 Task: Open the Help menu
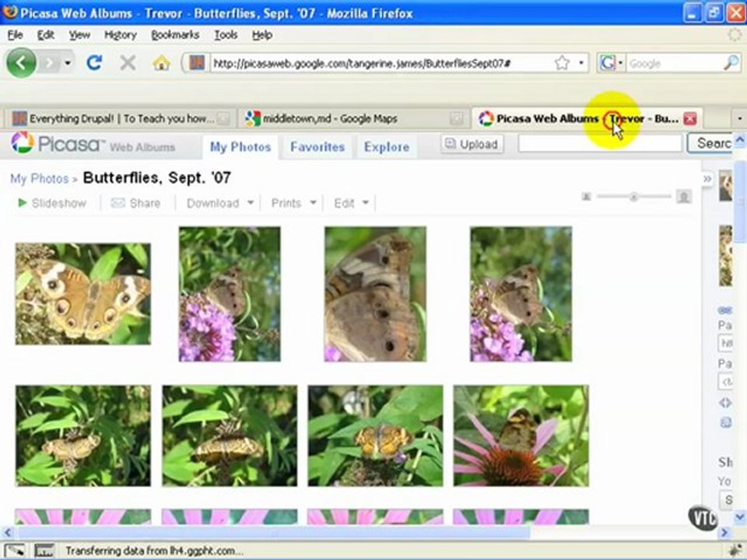pos(262,35)
